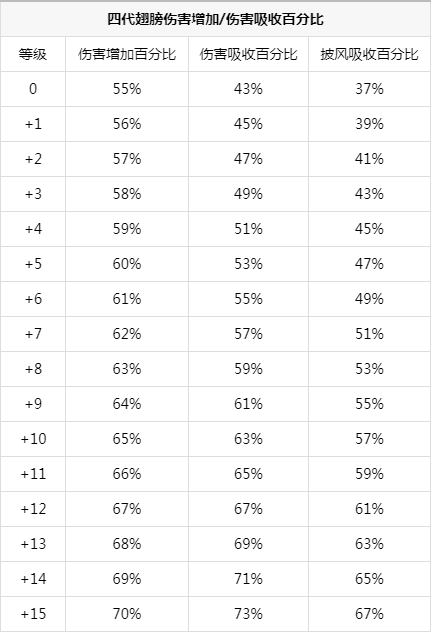431x632 pixels.
Task: Click the 61% absorb cell in the +9 row
Action: click(248, 404)
